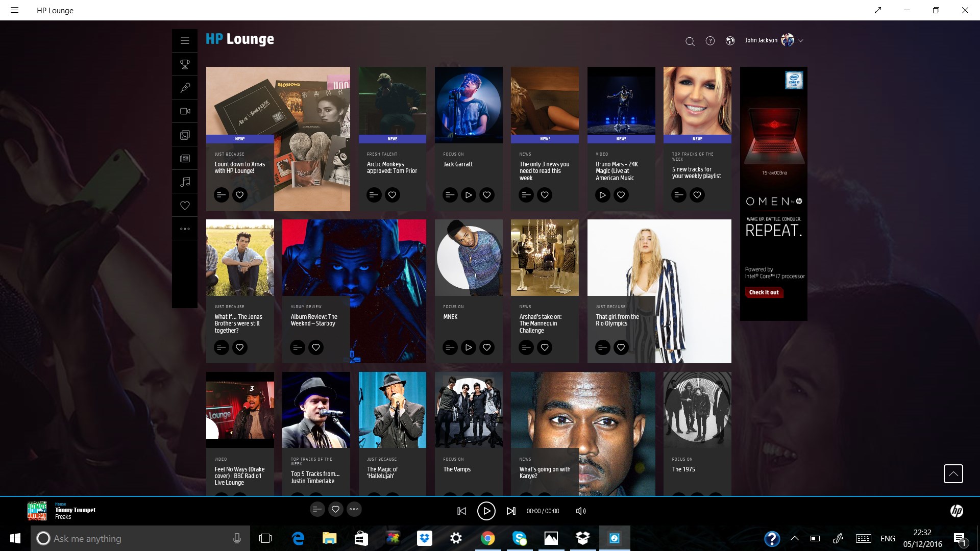The image size is (980, 551).
Task: Open list menu on Starboy album review
Action: 297,347
